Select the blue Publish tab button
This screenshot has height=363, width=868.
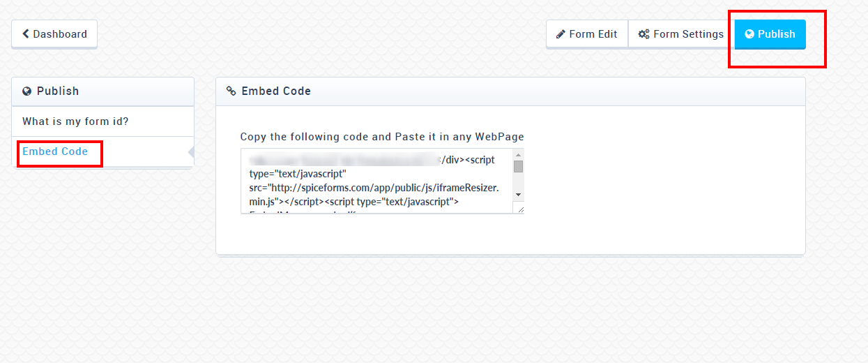[770, 34]
